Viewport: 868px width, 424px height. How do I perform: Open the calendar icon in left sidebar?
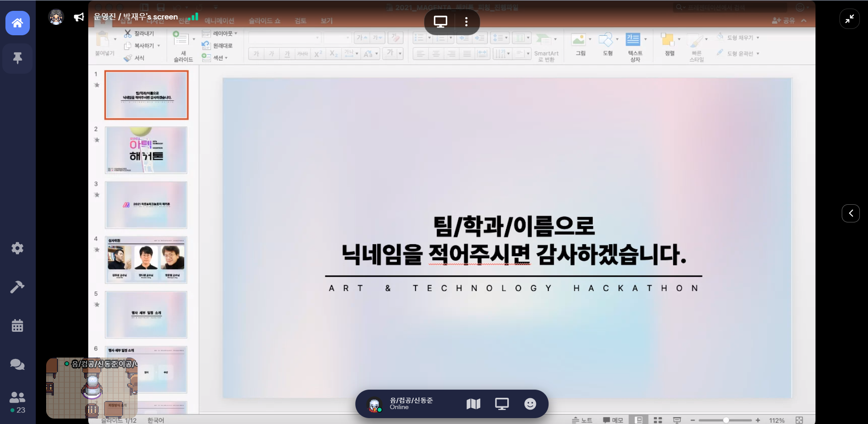[x=17, y=325]
